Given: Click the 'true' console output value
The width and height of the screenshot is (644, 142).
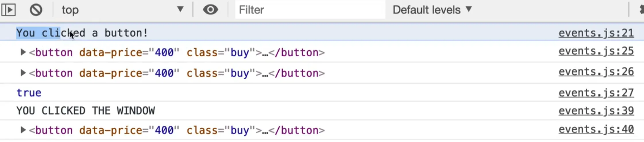Looking at the screenshot, I should (x=29, y=93).
